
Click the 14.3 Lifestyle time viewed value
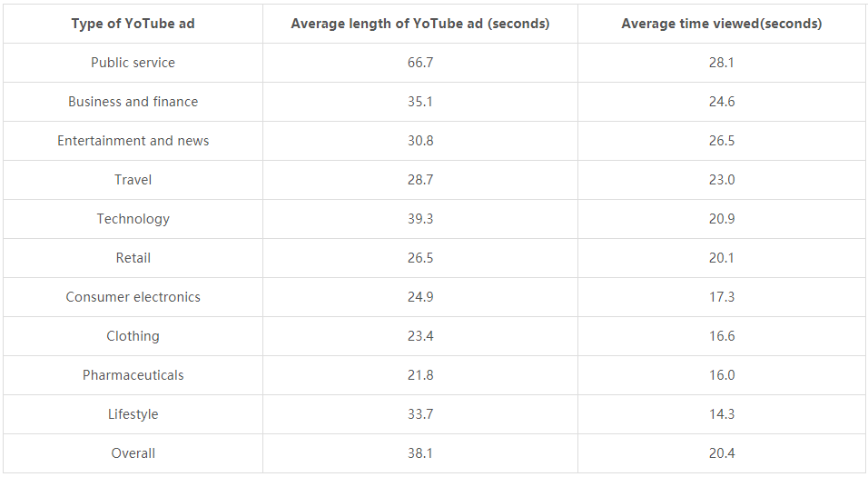point(721,414)
